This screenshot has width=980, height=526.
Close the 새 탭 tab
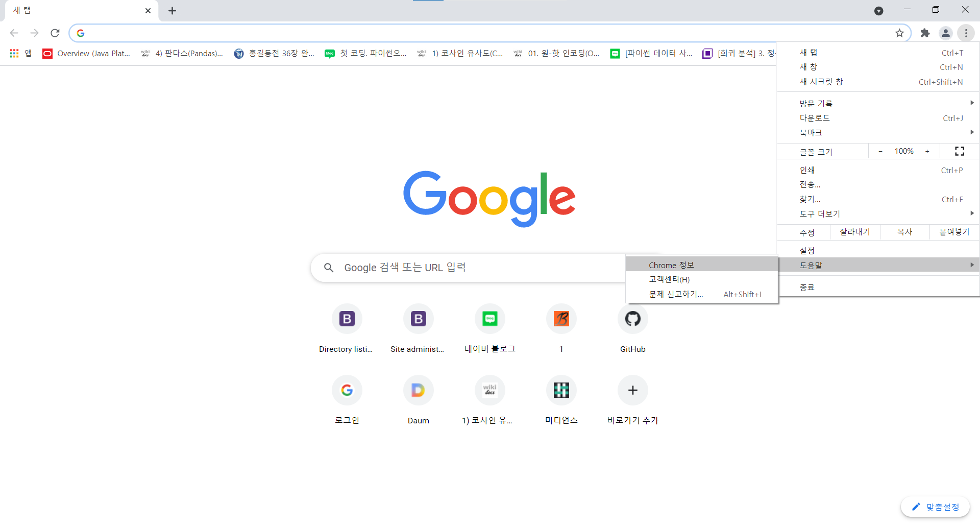coord(148,11)
